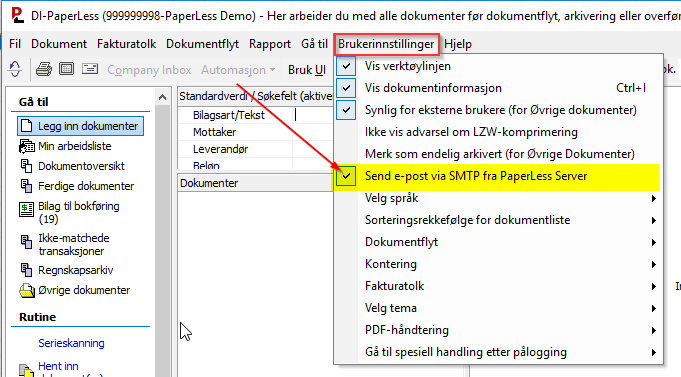The image size is (681, 377).
Task: Open the Gå til menu
Action: [314, 44]
